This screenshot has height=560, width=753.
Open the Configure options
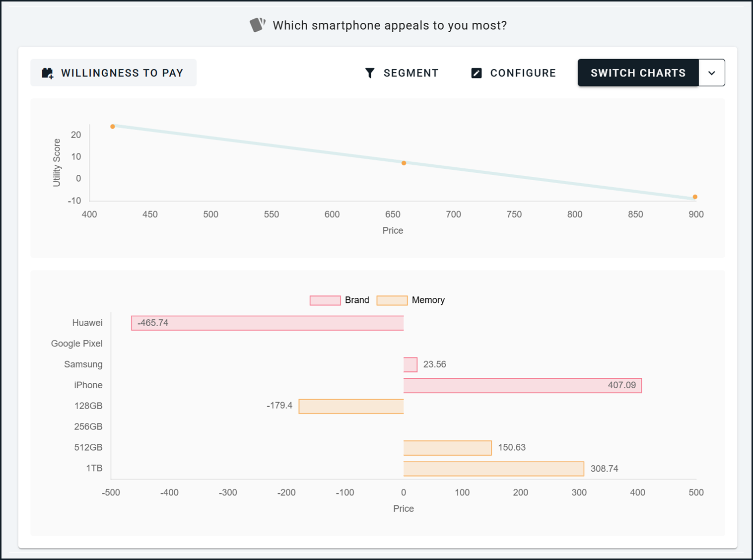click(x=514, y=73)
